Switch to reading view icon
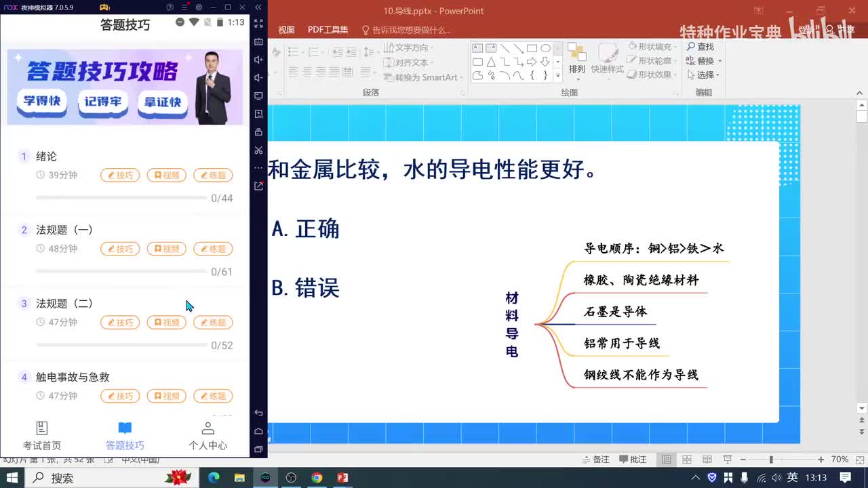 pos(707,460)
